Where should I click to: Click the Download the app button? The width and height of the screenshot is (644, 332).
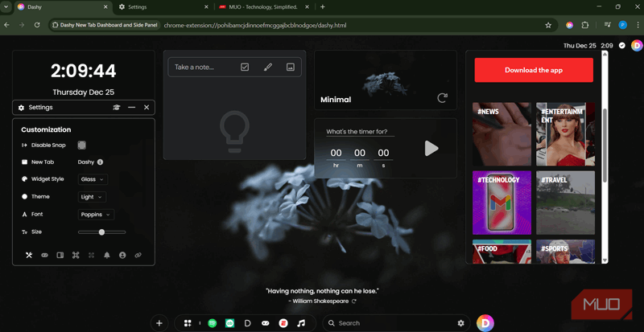pyautogui.click(x=534, y=70)
